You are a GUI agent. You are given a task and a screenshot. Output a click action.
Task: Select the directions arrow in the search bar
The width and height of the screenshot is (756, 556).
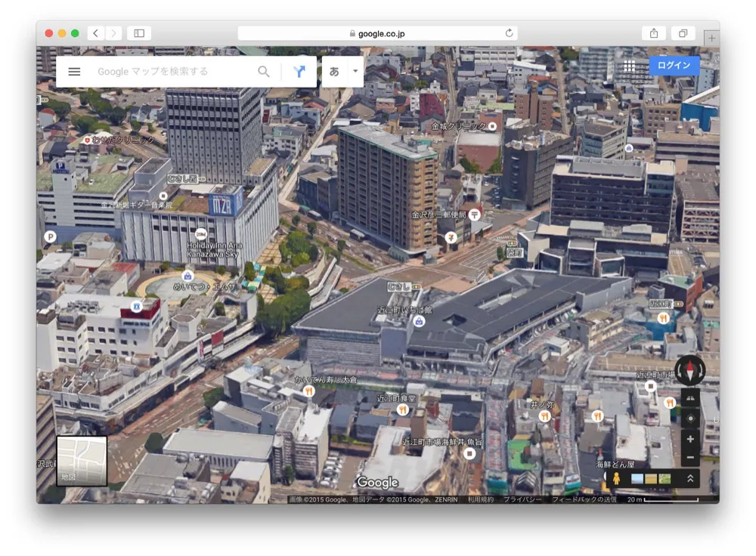[299, 70]
